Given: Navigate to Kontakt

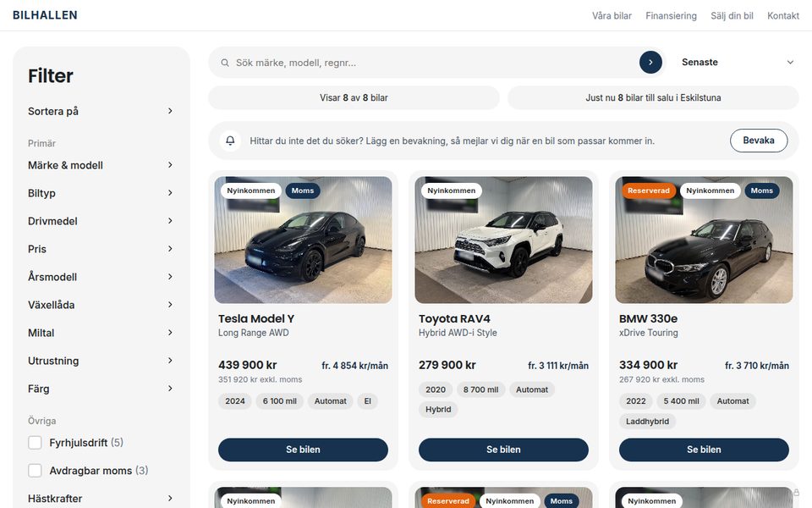Looking at the screenshot, I should click(783, 15).
